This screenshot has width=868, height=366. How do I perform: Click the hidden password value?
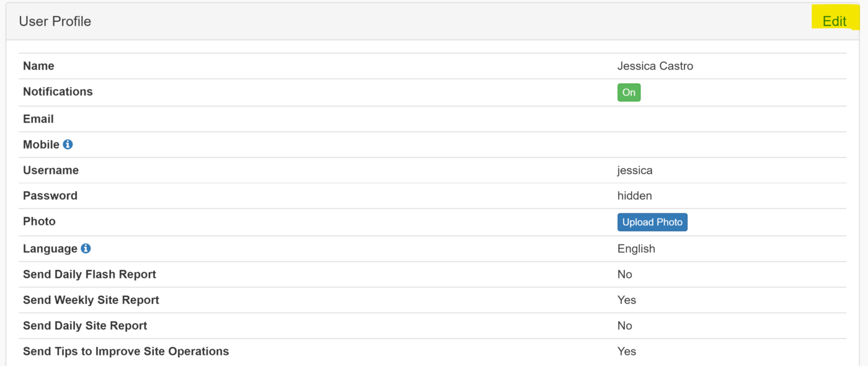pyautogui.click(x=634, y=195)
